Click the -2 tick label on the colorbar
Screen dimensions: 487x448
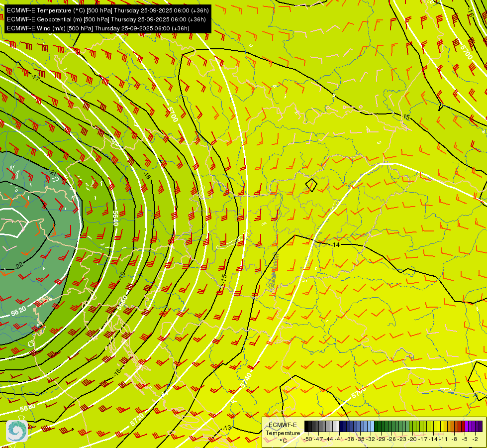click(x=475, y=439)
